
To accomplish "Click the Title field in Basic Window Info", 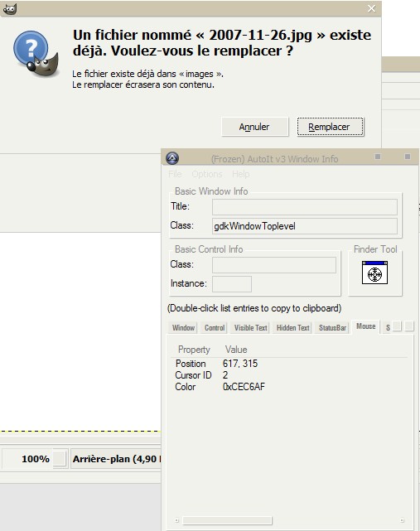I will (x=305, y=207).
